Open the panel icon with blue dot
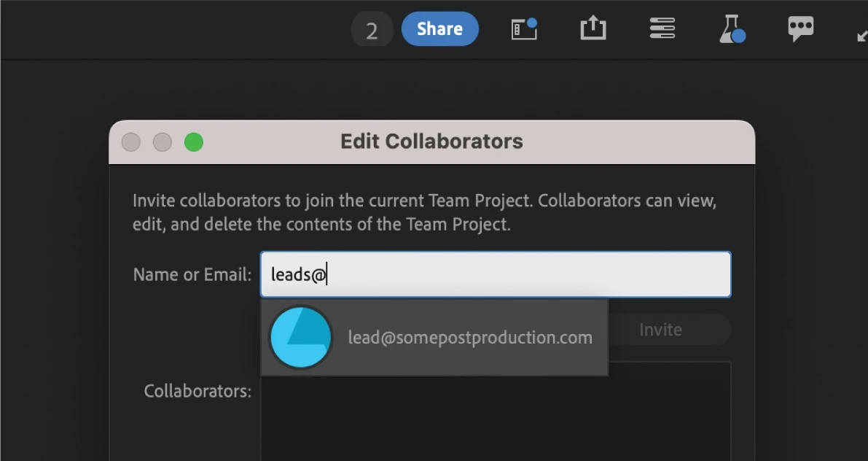The width and height of the screenshot is (868, 461). [524, 29]
